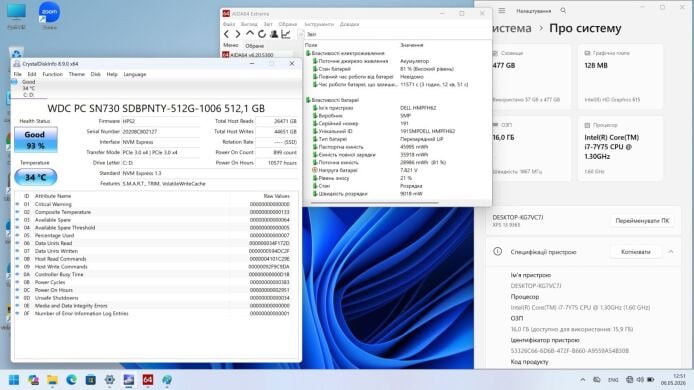The height and width of the screenshot is (390, 694).
Task: Go up one level in AIDA64
Action: (x=250, y=34)
